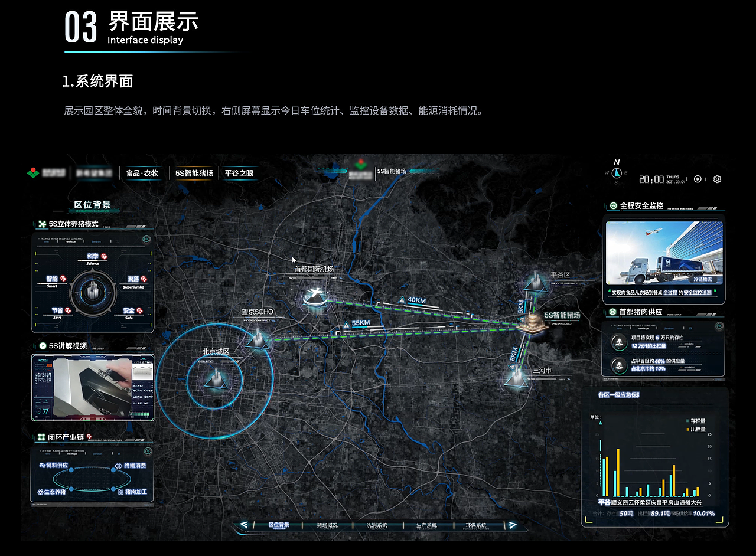This screenshot has height=556, width=756.
Task: Click the red tap icon beside 闭环产业链
Action: (89, 437)
